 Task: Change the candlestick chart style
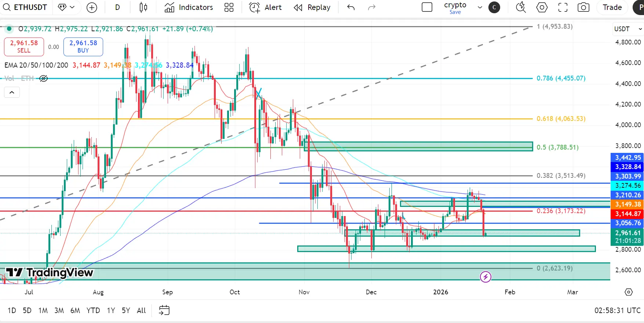(143, 7)
